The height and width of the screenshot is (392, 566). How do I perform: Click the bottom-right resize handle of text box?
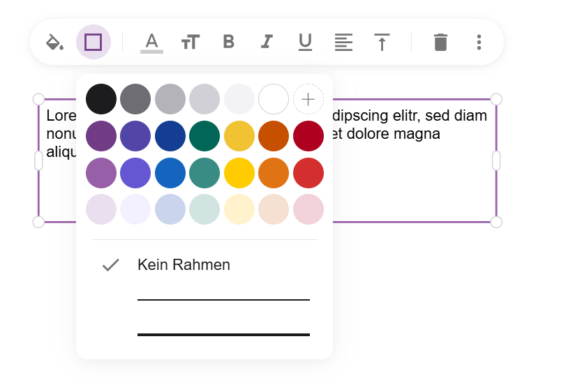coord(496,222)
